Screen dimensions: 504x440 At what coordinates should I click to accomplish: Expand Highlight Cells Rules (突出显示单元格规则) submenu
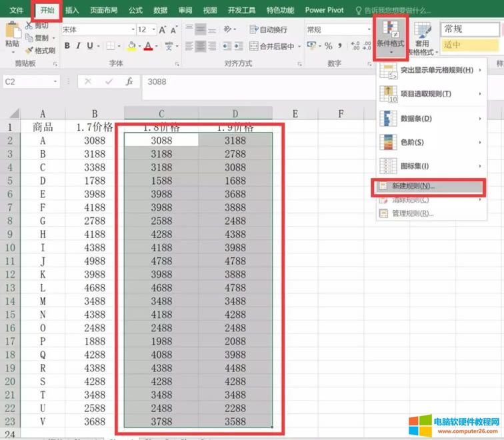click(x=430, y=71)
